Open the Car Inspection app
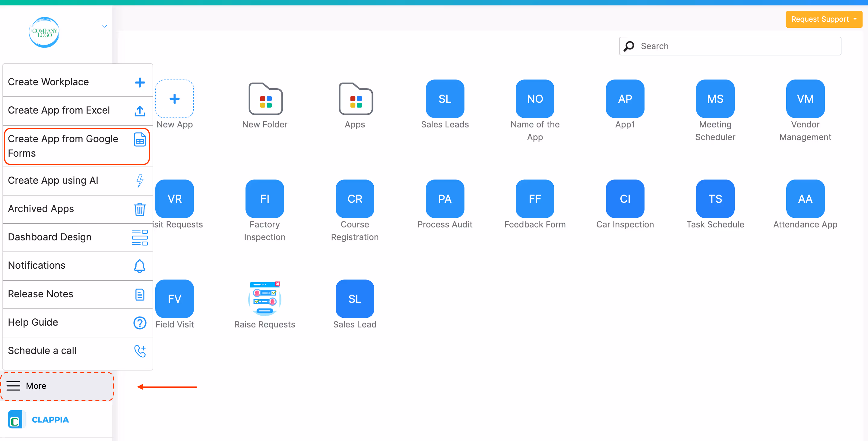The width and height of the screenshot is (868, 441). [x=625, y=199]
